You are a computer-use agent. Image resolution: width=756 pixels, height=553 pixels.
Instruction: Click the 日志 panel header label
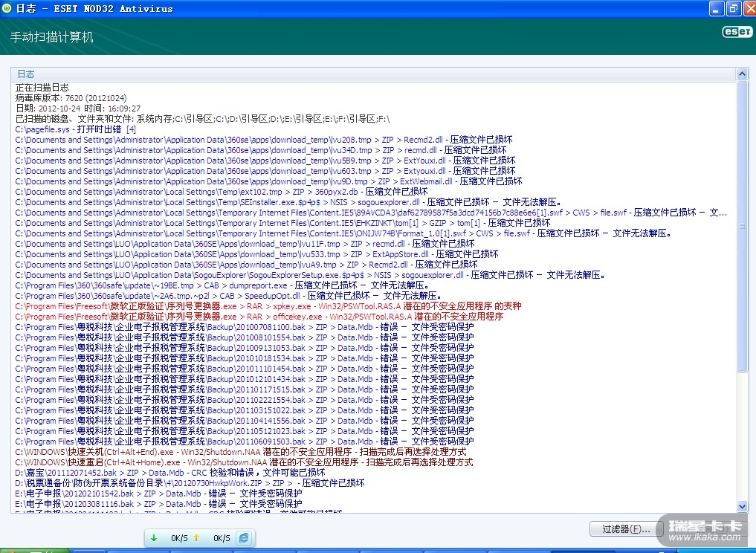coord(26,74)
